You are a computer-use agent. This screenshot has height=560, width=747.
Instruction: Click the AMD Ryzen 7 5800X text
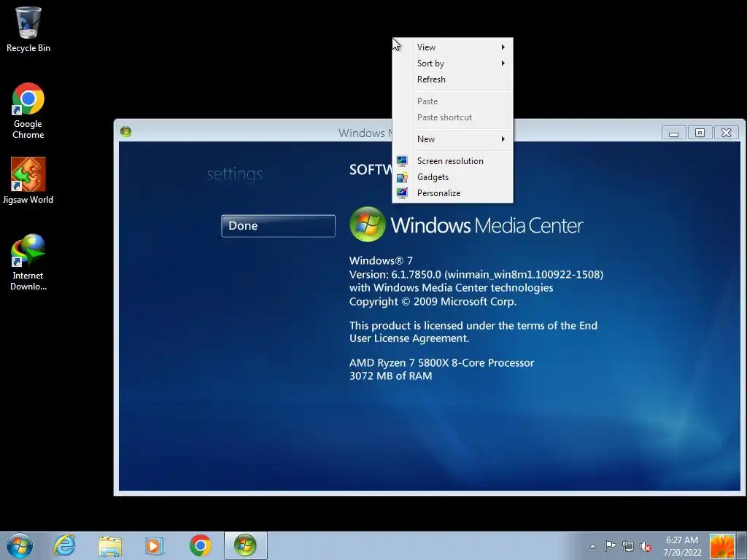[x=441, y=363]
